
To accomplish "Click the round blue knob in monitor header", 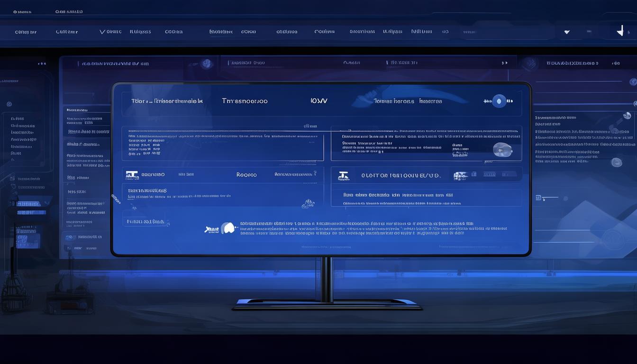I will point(499,101).
